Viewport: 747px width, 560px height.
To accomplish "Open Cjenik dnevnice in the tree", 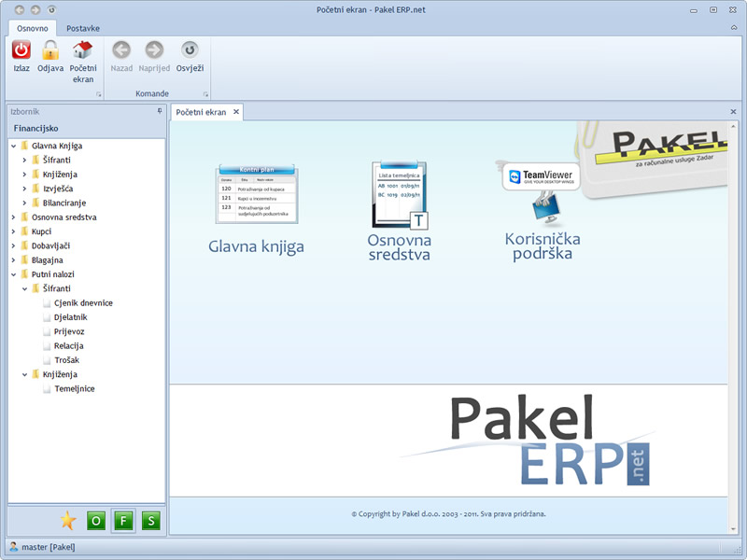I will (x=83, y=303).
